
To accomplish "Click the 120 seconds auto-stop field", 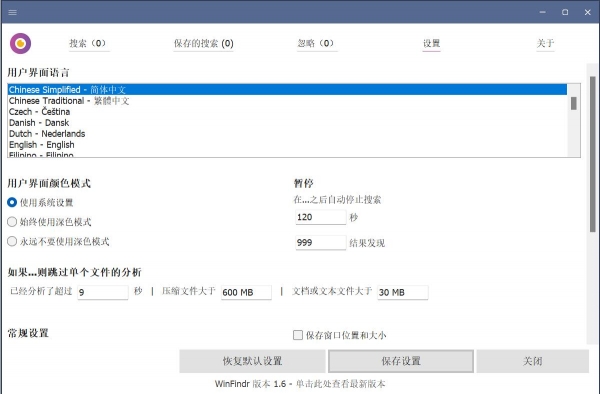I will click(x=321, y=217).
